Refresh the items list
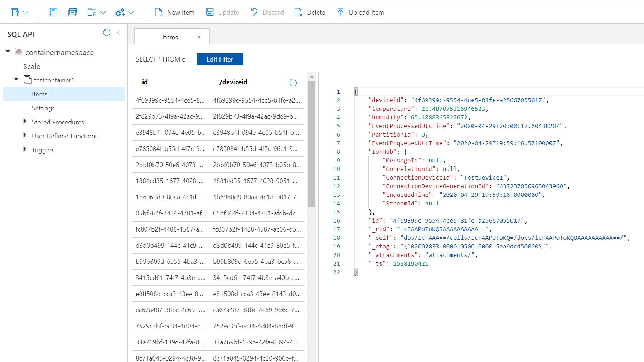The image size is (644, 362). click(293, 82)
